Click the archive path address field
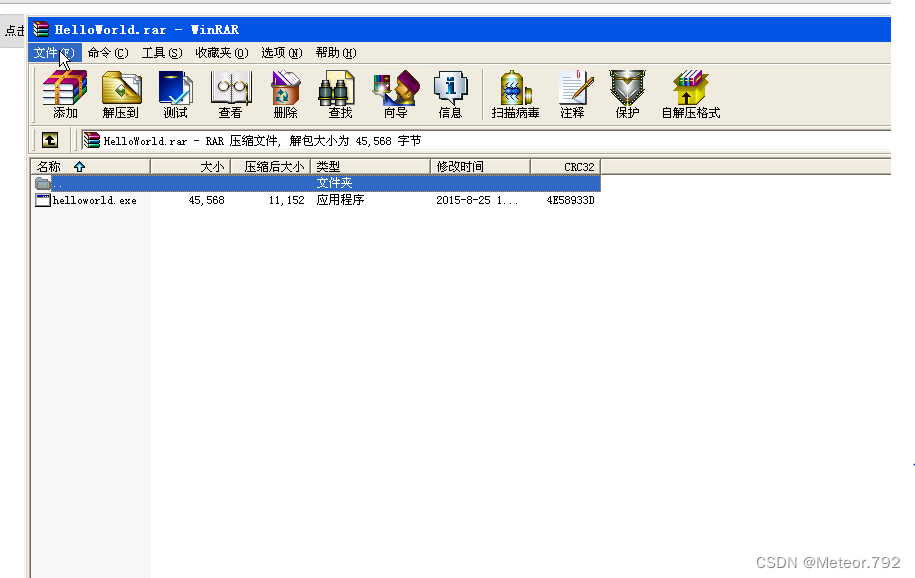Viewport: 915px width, 578px height. click(486, 140)
